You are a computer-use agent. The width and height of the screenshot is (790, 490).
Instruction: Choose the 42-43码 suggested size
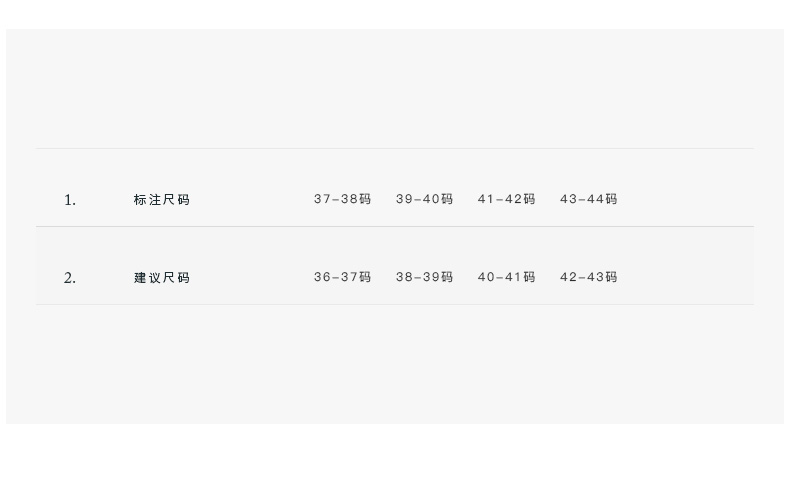588,277
